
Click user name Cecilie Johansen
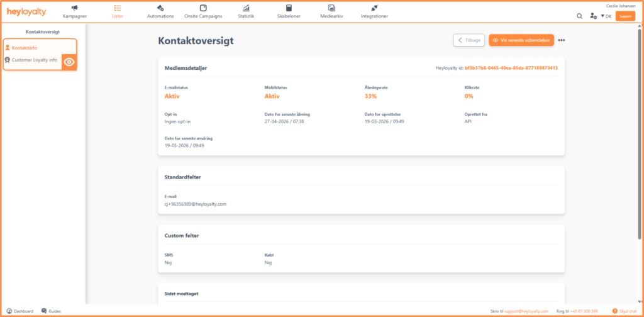click(620, 6)
